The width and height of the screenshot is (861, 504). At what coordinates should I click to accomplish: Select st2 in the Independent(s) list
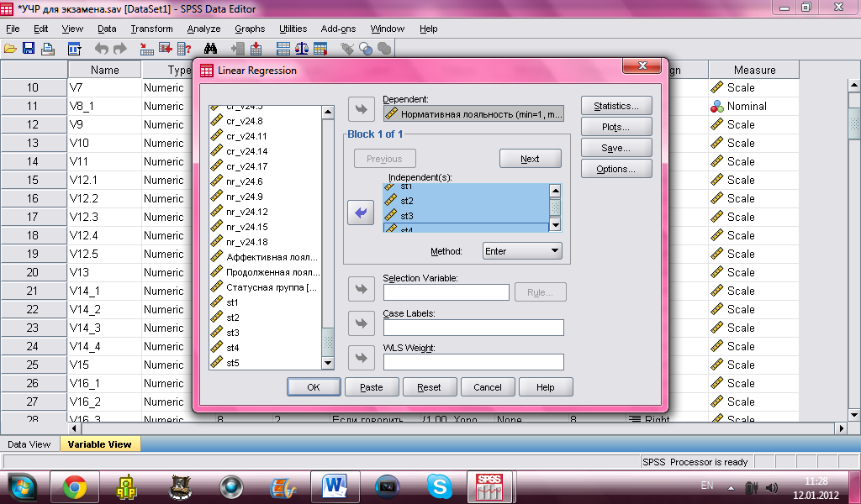466,201
